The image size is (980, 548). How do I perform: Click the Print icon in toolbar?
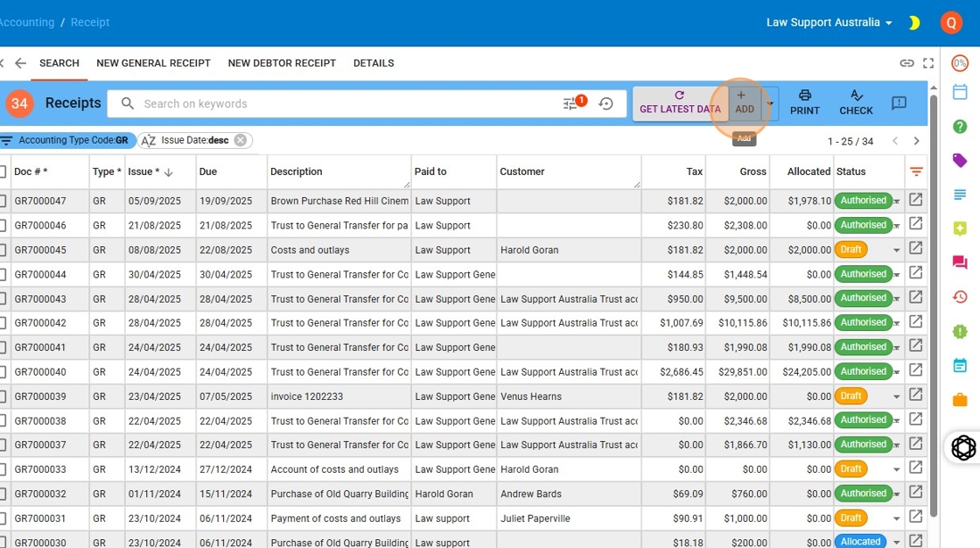click(804, 102)
